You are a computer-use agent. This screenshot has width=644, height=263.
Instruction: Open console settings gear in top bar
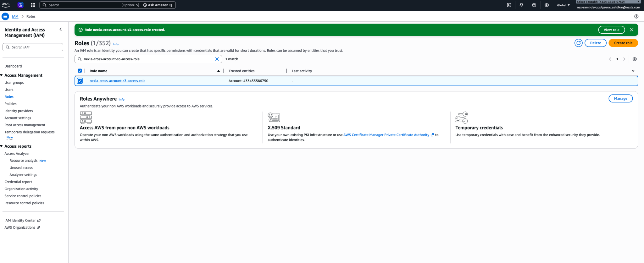point(547,5)
